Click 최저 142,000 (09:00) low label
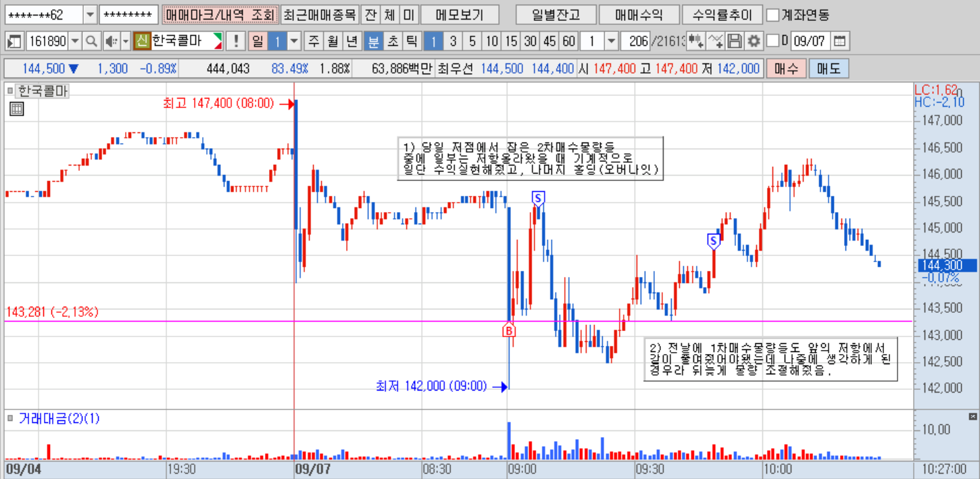Screen dimensions: 980x479 click(x=431, y=386)
